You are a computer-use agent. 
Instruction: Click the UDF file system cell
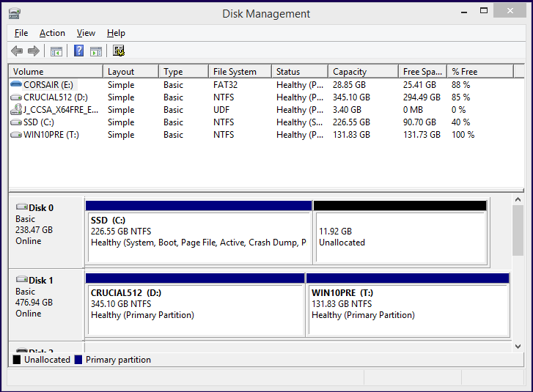point(221,110)
